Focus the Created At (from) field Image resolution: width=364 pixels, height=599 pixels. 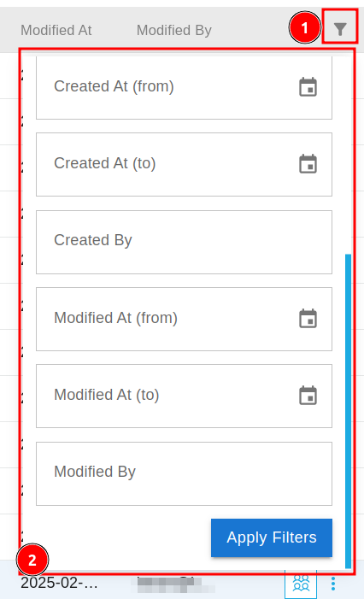point(184,87)
